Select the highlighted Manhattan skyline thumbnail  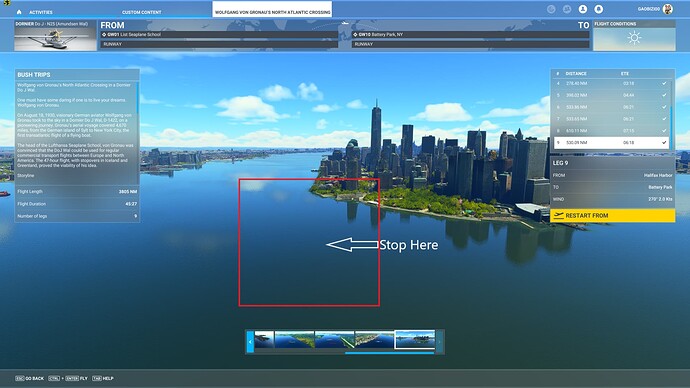415,340
